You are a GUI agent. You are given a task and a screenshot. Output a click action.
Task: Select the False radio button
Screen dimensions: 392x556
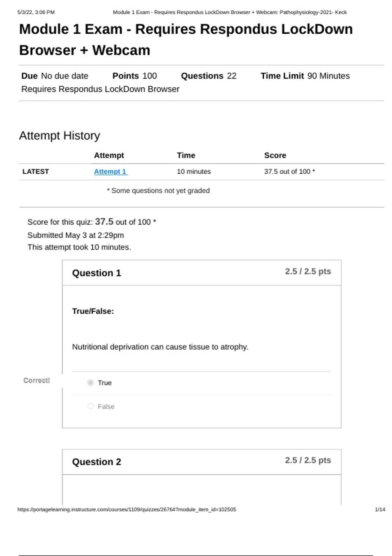pos(91,406)
